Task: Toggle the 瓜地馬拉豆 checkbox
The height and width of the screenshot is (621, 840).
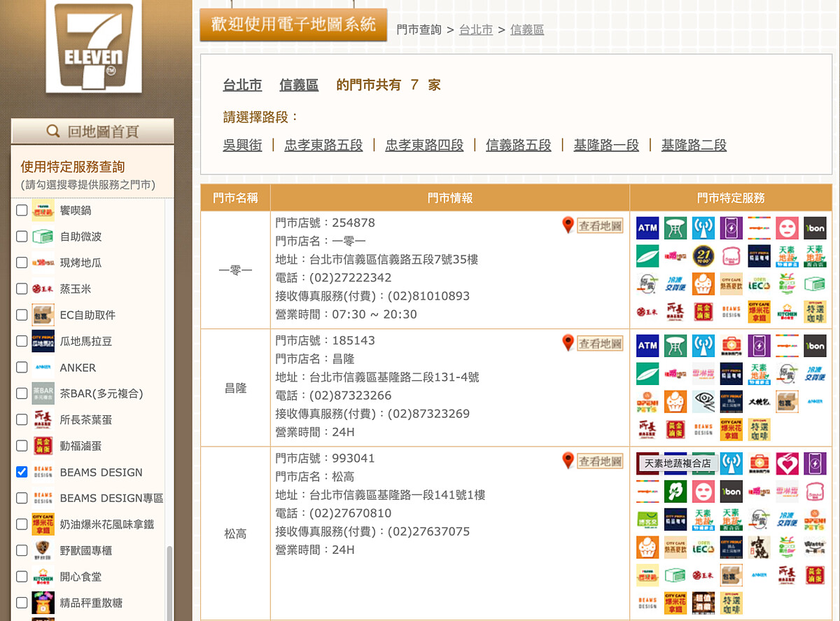Action: point(22,341)
